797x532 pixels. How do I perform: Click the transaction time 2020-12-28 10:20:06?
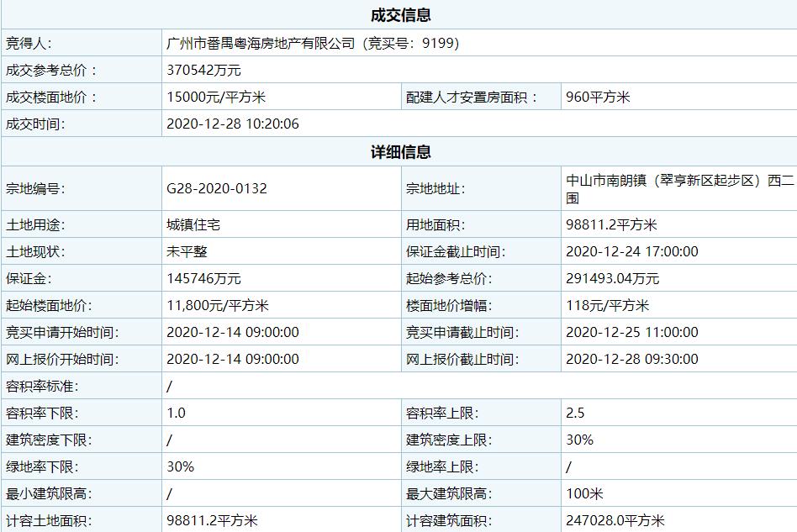(233, 124)
